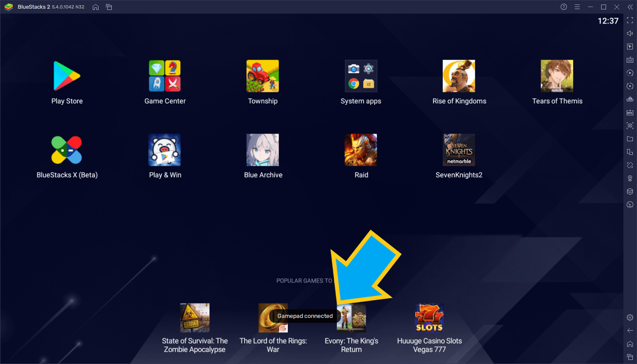Click the Android home button in sidebar
637x364 pixels.
click(x=630, y=344)
